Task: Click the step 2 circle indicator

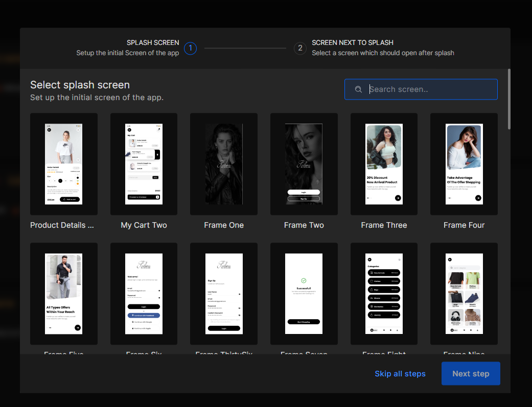Action: (x=300, y=48)
